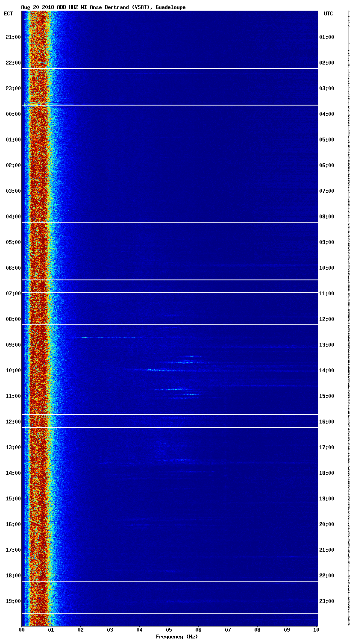Image resolution: width=364 pixels, height=641 pixels.
Task: Select the 07:00 tick on the UTC axis
Action: click(x=327, y=191)
